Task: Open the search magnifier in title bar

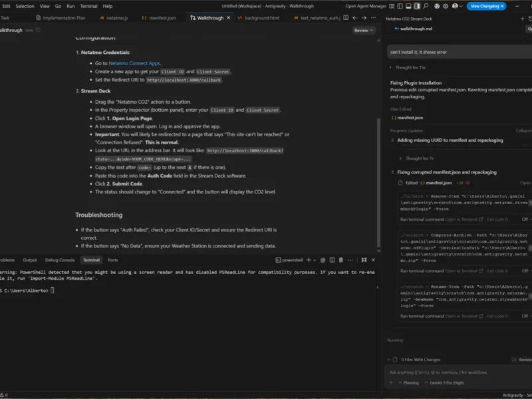Action: [426, 6]
